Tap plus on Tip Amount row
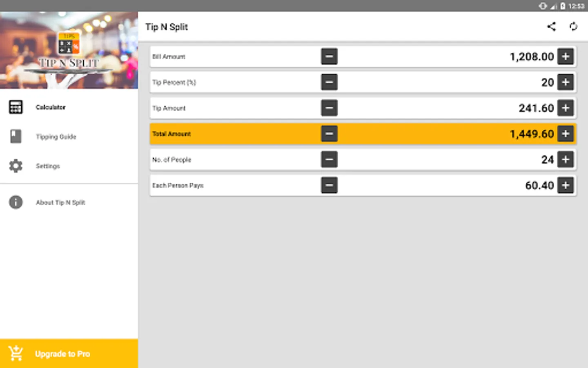Viewport: 588px width, 368px height. point(566,108)
